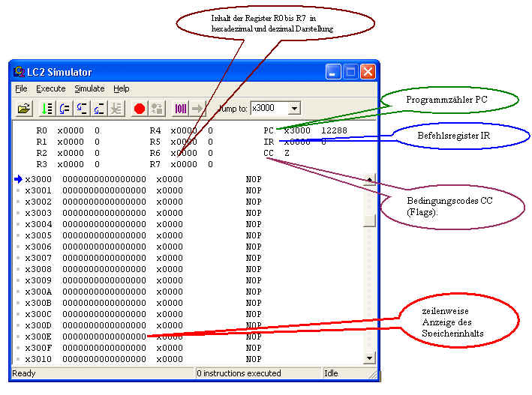Toggle breakpoint marker on row x3004
This screenshot has height=395, width=532.
tap(18, 224)
